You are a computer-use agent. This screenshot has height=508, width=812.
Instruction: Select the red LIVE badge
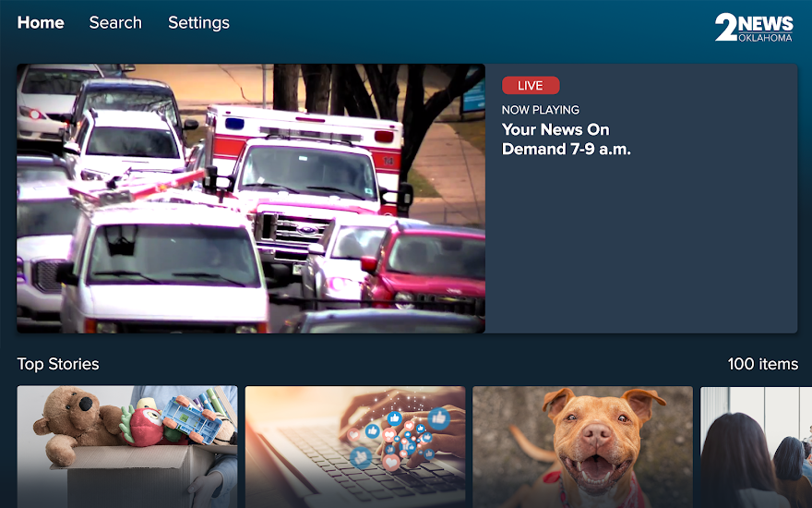pos(531,86)
